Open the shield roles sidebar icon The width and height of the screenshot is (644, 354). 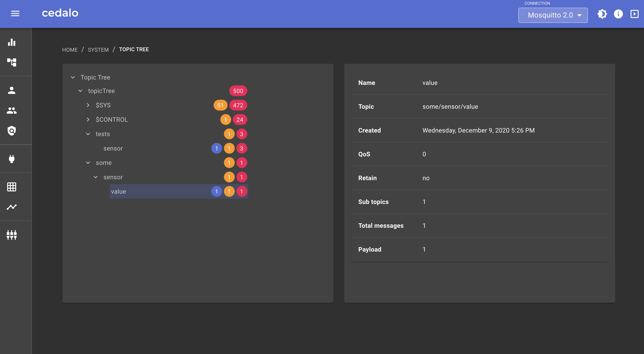click(12, 131)
